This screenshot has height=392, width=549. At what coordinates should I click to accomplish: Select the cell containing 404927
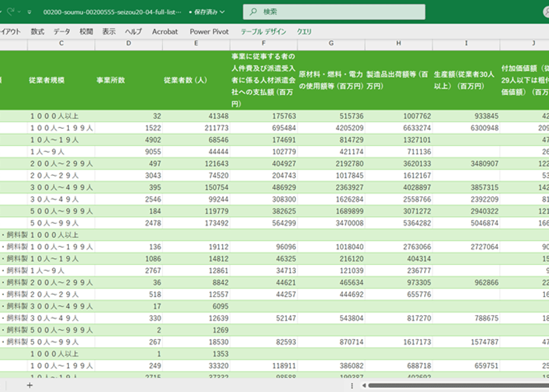(x=264, y=163)
